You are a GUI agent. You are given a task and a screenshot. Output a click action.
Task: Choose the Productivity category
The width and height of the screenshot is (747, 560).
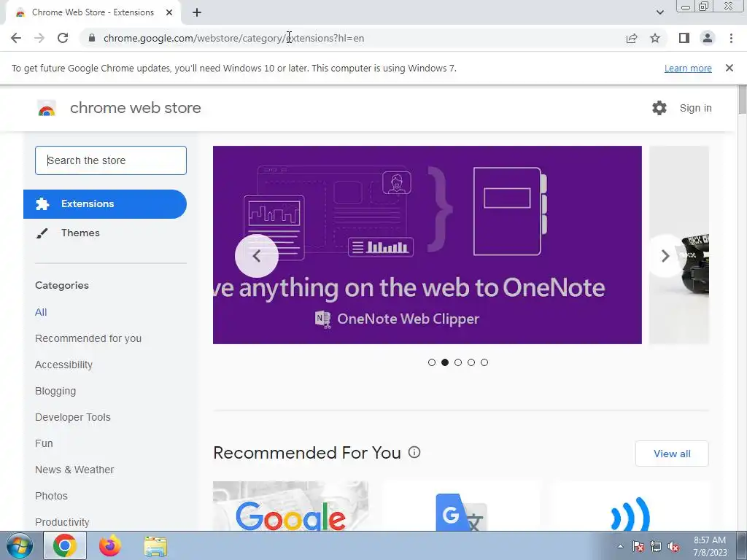(62, 522)
